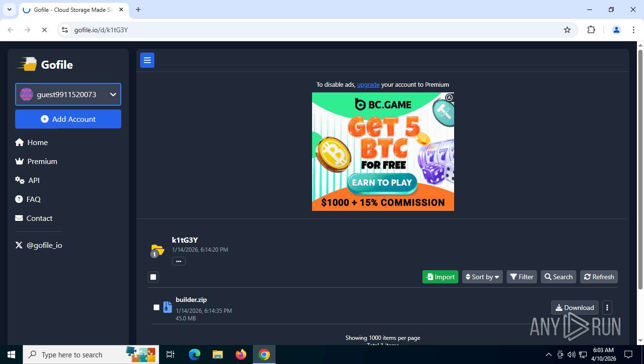Screen dimensions: 644x364
Task: Launch Microsoft Edge from the taskbar
Action: click(x=194, y=355)
